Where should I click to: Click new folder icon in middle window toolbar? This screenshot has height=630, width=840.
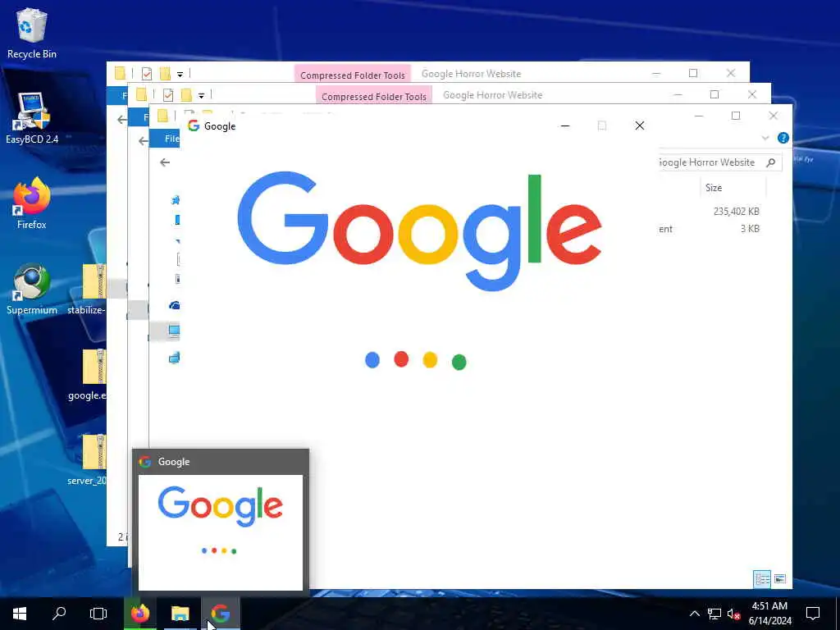pyautogui.click(x=186, y=95)
